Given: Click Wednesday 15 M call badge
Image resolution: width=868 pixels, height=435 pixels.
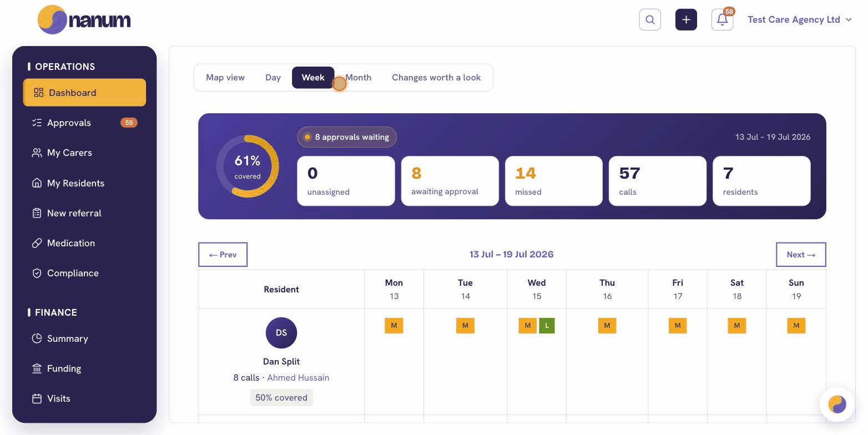Looking at the screenshot, I should [x=527, y=325].
